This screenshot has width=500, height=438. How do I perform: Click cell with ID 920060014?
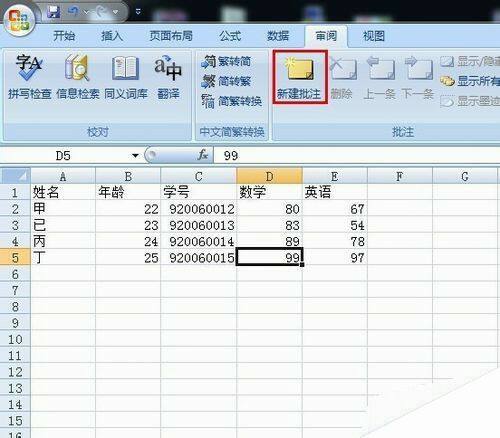tap(199, 241)
